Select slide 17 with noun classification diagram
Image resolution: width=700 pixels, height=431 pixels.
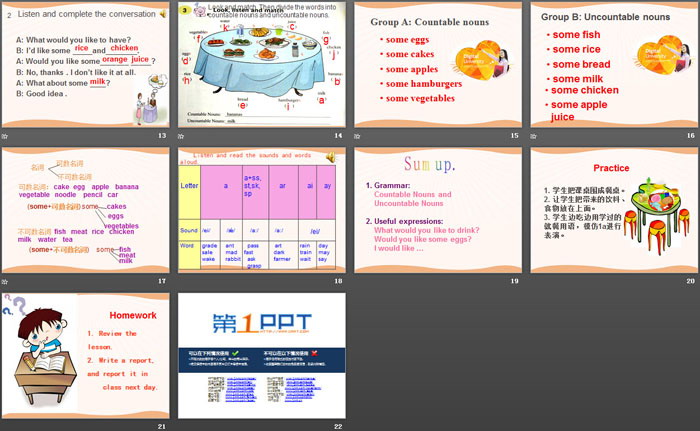pyautogui.click(x=86, y=210)
